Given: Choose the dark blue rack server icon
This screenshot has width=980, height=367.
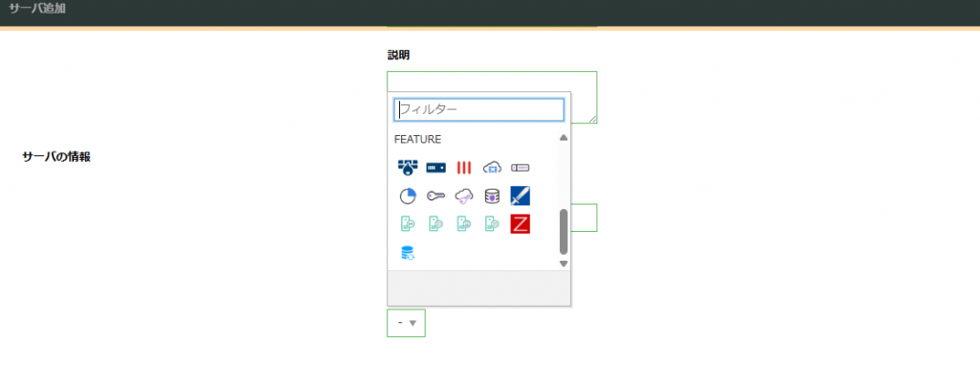Looking at the screenshot, I should tap(435, 168).
